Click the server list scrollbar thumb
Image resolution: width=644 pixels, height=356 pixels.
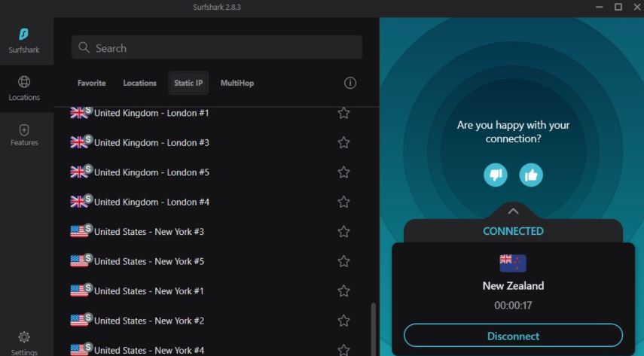373,330
